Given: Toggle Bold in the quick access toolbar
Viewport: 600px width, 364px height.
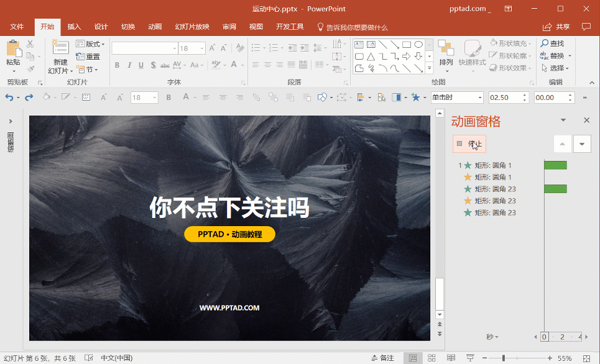Looking at the screenshot, I should click(x=168, y=98).
